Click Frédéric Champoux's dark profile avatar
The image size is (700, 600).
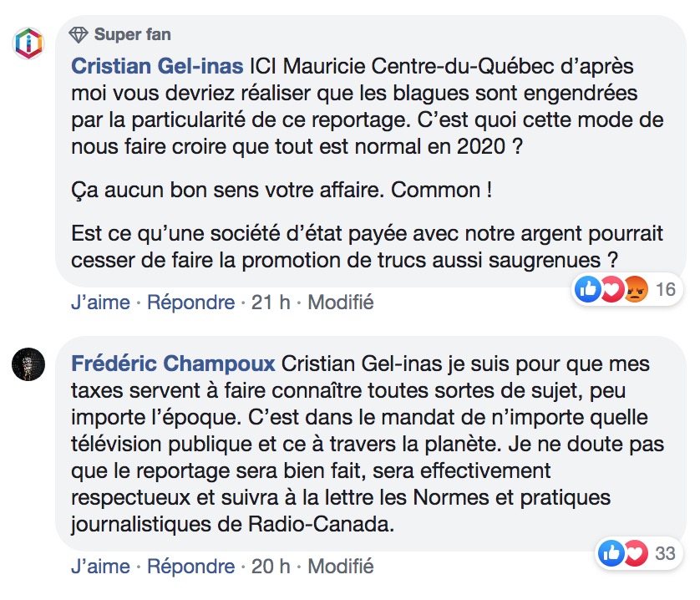(x=30, y=364)
